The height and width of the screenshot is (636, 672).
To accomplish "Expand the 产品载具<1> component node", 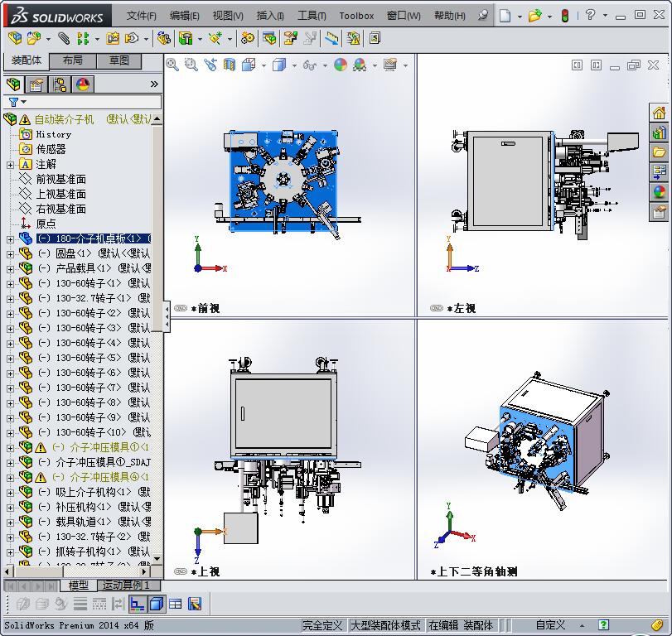I will click(10, 269).
